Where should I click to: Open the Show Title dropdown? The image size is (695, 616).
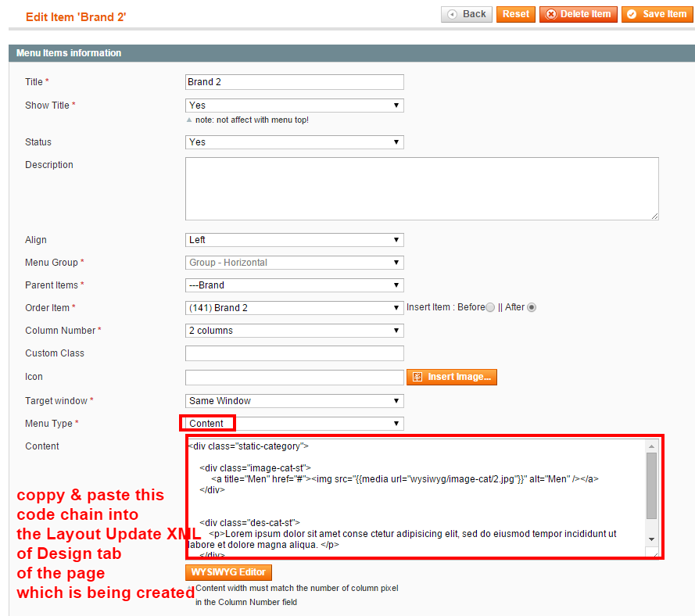pos(294,106)
